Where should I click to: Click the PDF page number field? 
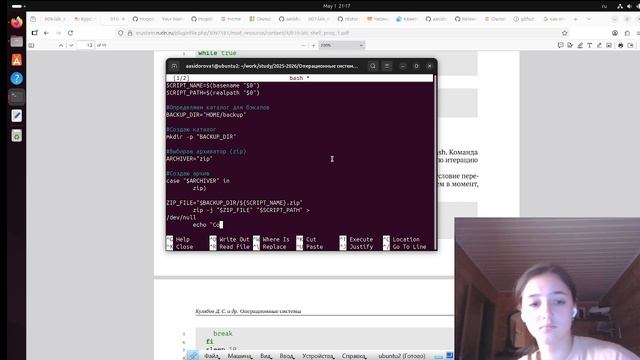[x=86, y=45]
